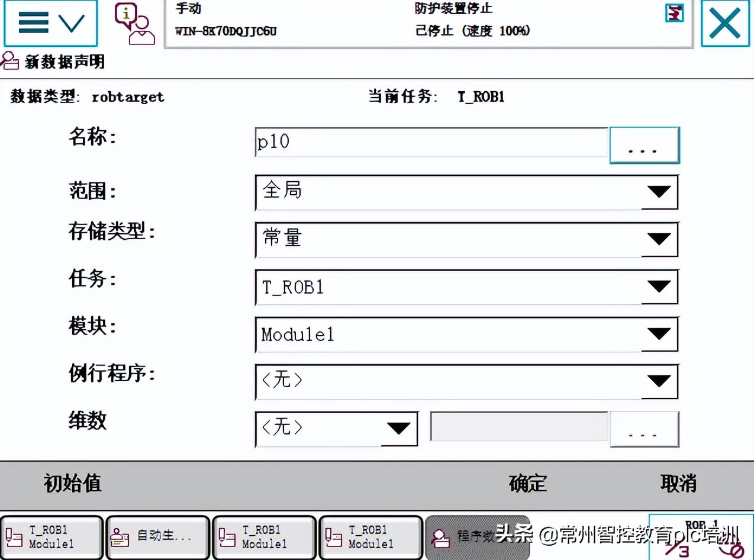Viewport: 754px width, 560px height.
Task: Click the status bar showing 防护装置停止
Action: tap(428, 23)
